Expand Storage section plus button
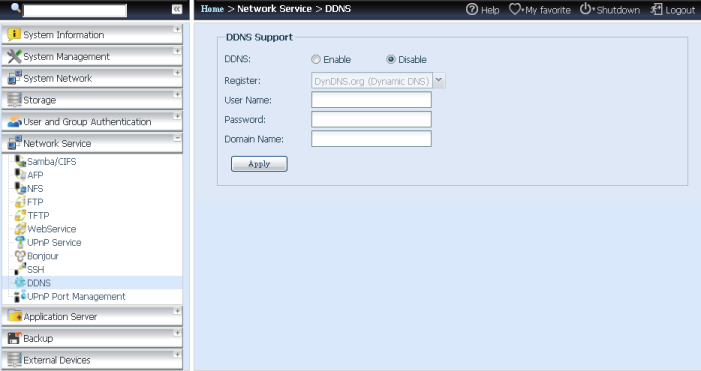Viewport: 701px width, 371px height. [x=177, y=94]
